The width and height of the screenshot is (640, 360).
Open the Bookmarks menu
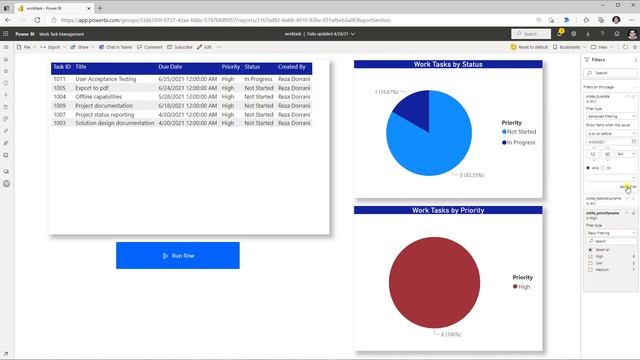569,47
